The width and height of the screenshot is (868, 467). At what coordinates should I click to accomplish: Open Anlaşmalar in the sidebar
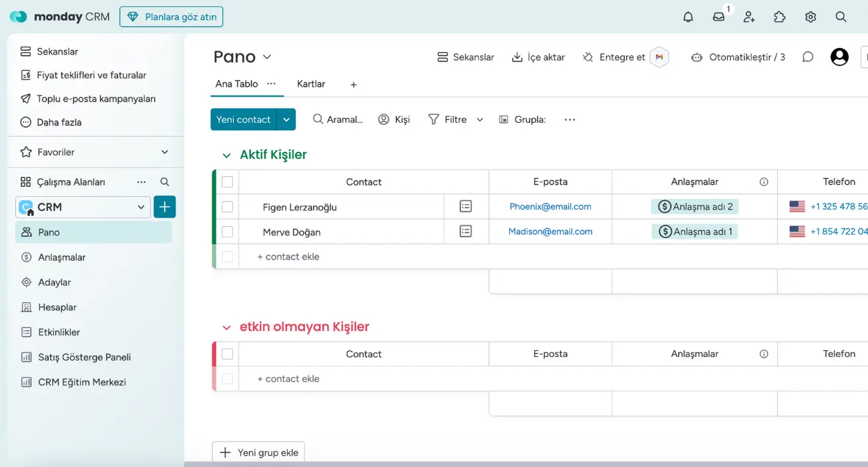(61, 258)
